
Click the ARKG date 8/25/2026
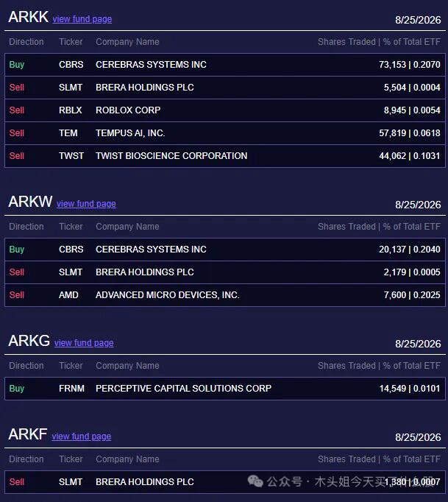pyautogui.click(x=418, y=344)
